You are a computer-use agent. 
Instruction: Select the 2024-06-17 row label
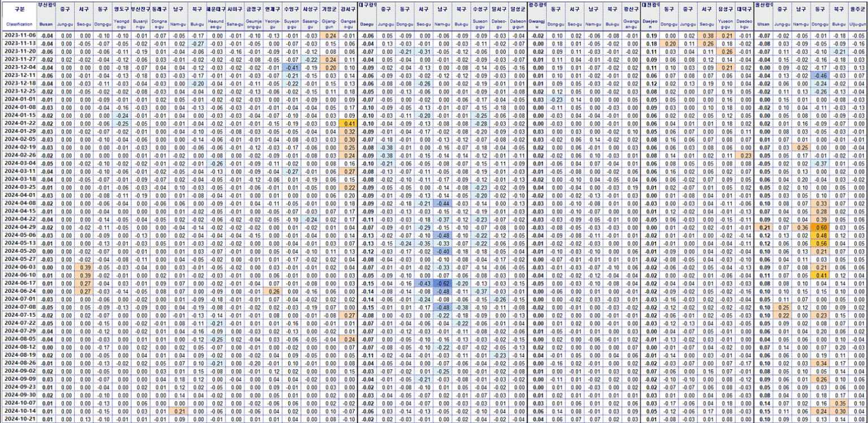pyautogui.click(x=18, y=283)
